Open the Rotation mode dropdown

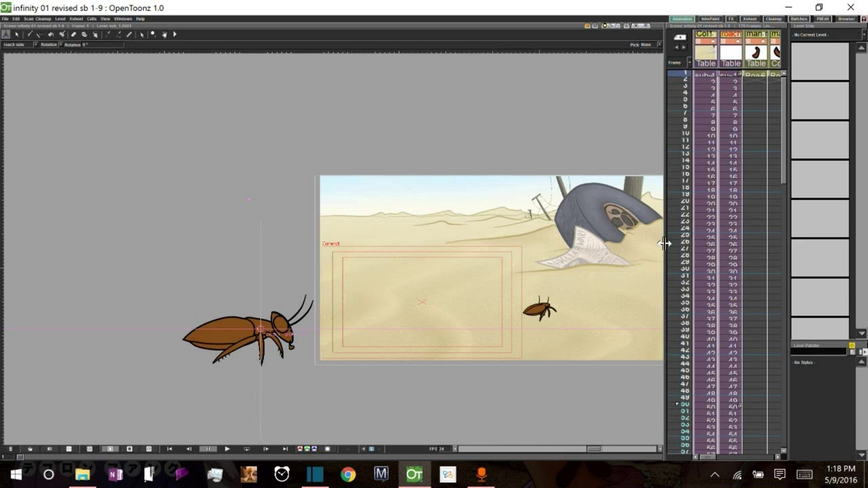click(52, 45)
